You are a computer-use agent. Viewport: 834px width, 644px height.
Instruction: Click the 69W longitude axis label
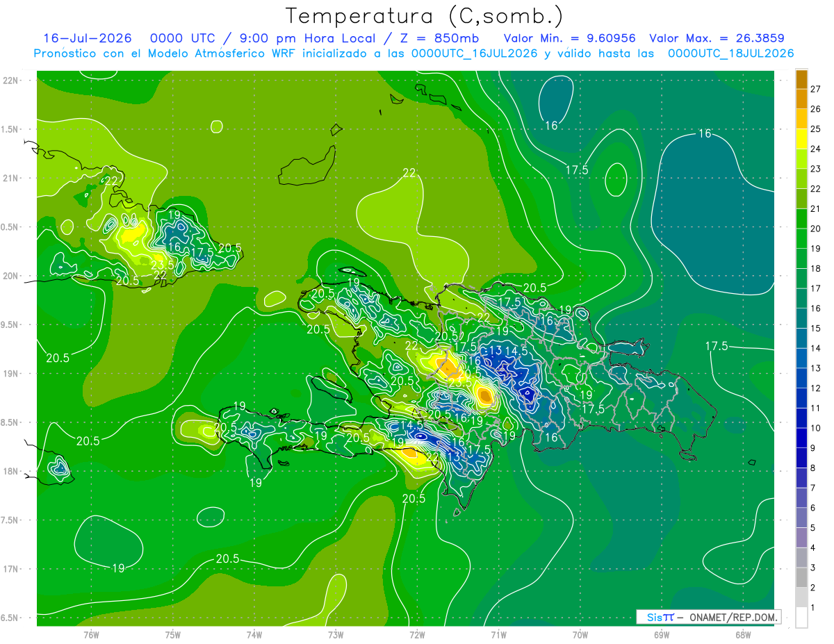pyautogui.click(x=662, y=635)
